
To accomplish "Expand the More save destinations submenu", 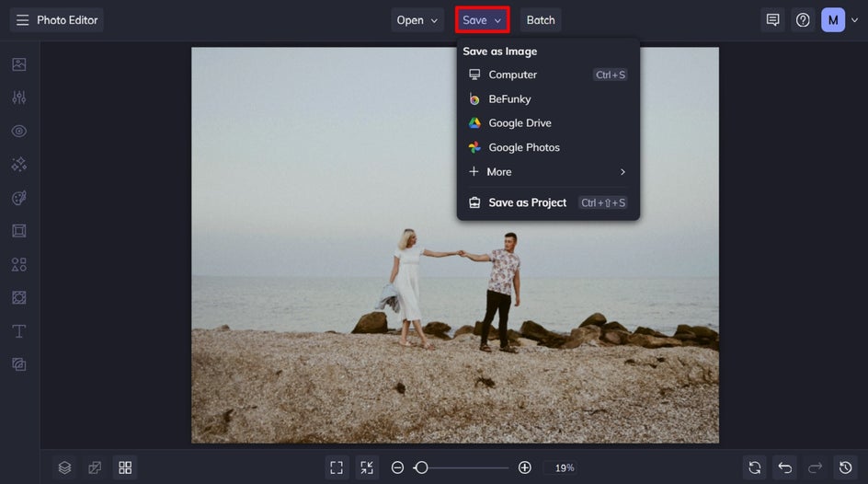I will pyautogui.click(x=548, y=172).
